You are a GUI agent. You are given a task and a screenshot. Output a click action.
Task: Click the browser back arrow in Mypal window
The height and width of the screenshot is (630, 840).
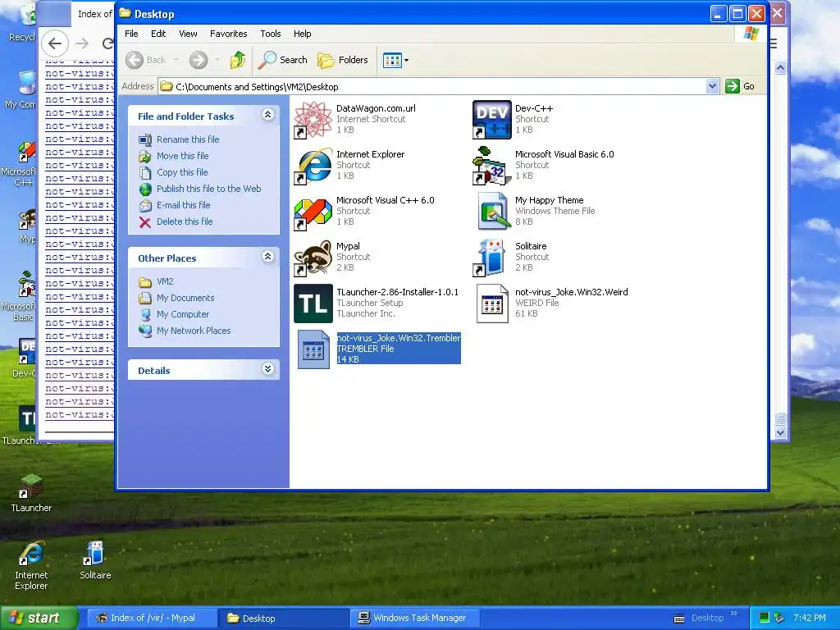pos(55,43)
